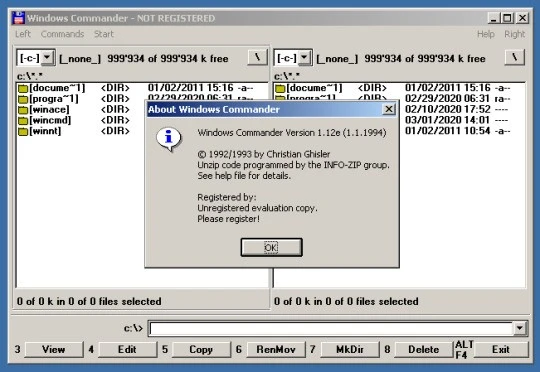Image resolution: width=540 pixels, height=372 pixels.
Task: Click the c:\> command line input field
Action: 332,328
